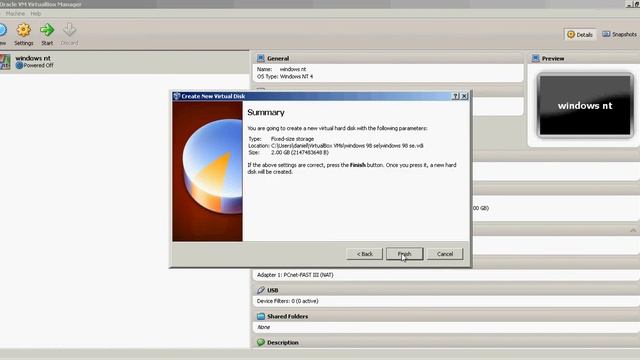The height and width of the screenshot is (360, 640).
Task: Click the '2.00 GB' size value
Action: 300,152
